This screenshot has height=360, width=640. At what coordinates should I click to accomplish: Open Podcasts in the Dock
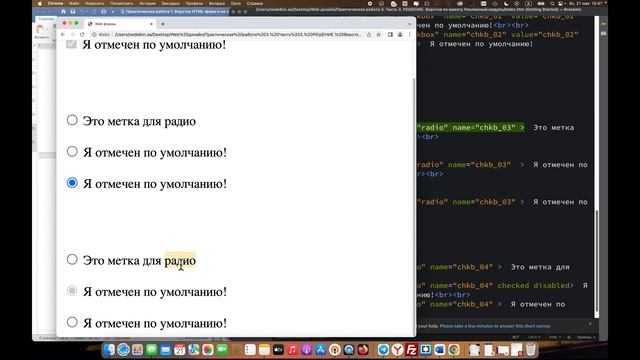(x=307, y=350)
